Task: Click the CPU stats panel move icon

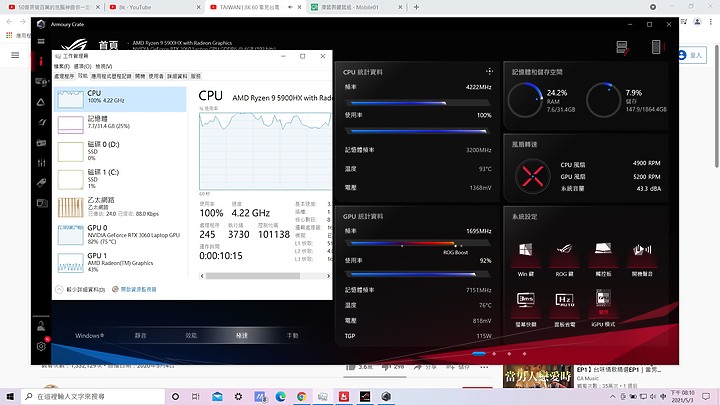Action: click(x=489, y=71)
